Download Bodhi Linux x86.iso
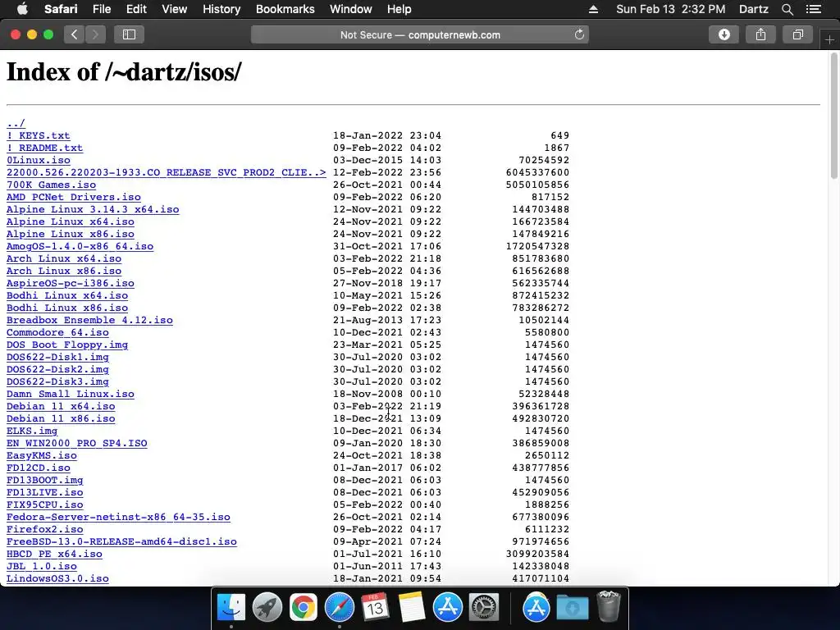 pyautogui.click(x=67, y=308)
